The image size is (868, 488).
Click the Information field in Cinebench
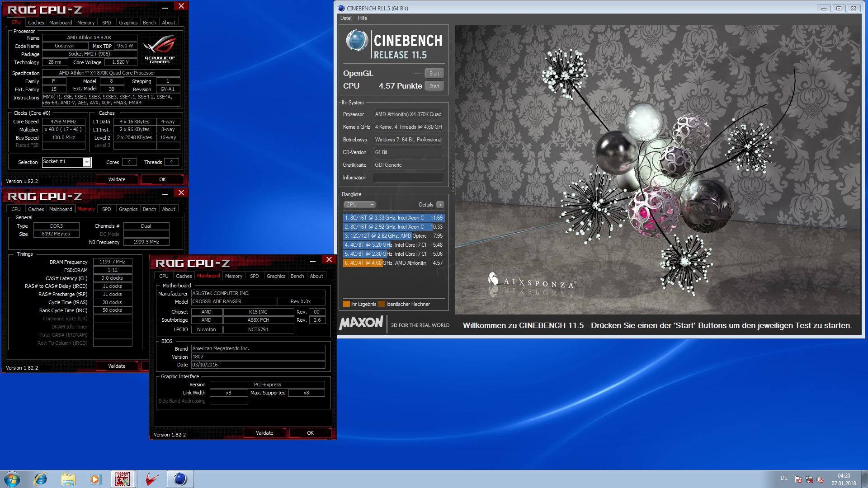pos(408,178)
